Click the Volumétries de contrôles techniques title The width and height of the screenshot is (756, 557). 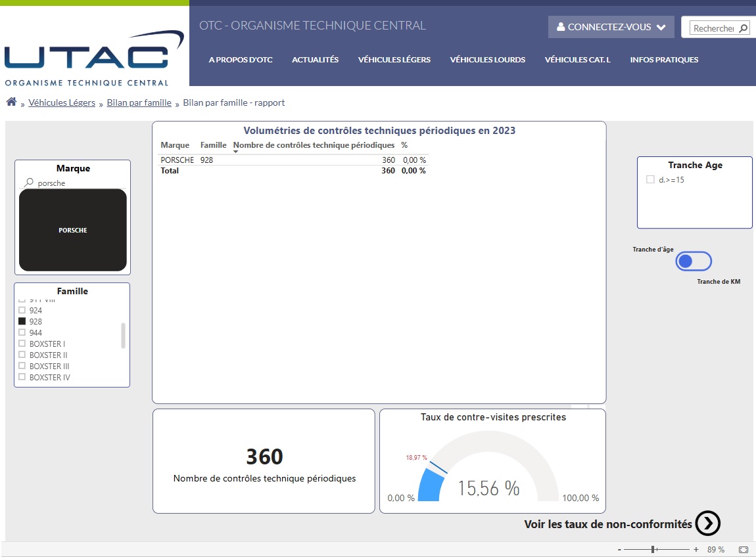pos(379,131)
